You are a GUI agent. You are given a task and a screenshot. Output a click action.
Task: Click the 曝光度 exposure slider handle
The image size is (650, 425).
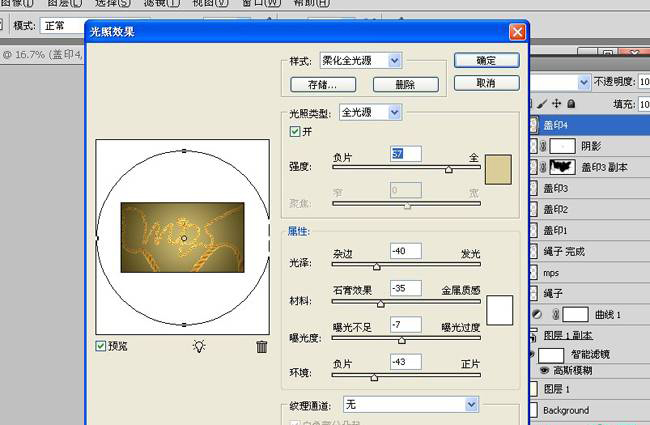click(x=401, y=340)
